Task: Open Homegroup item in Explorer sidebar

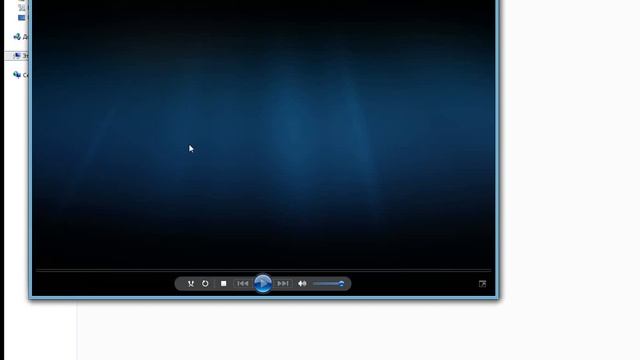Action: pos(20,37)
